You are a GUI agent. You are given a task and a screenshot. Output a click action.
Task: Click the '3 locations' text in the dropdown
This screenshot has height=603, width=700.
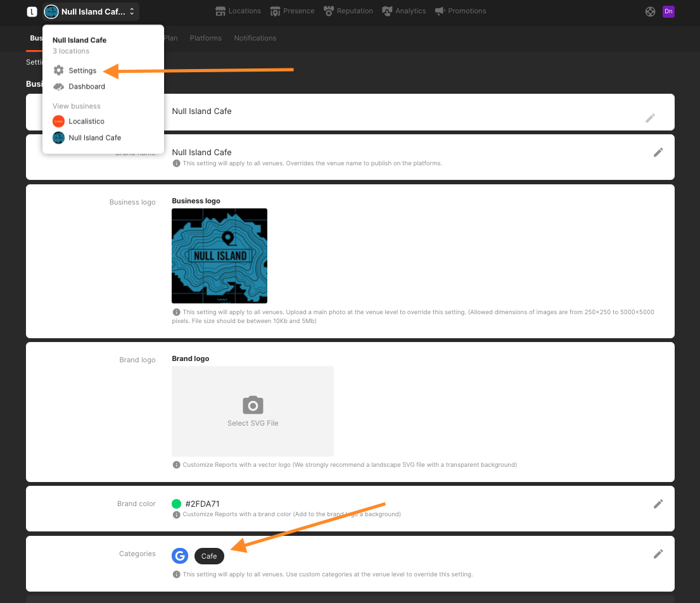71,51
